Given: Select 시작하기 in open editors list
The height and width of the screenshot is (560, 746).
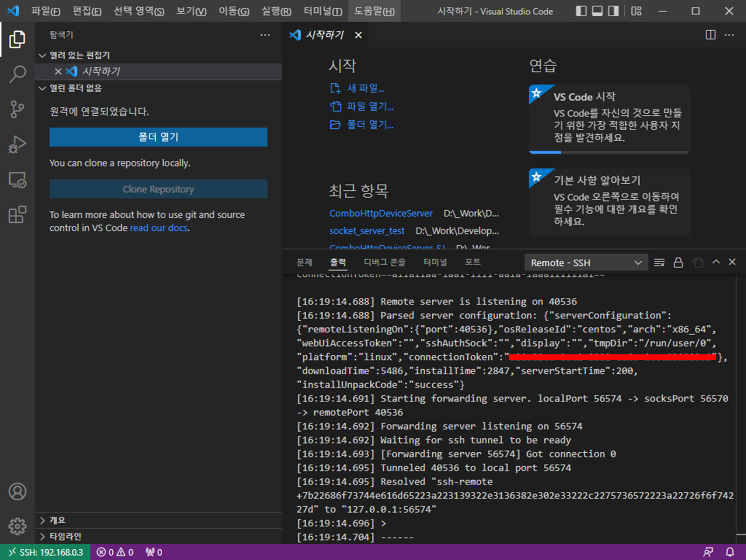Looking at the screenshot, I should (159, 71).
